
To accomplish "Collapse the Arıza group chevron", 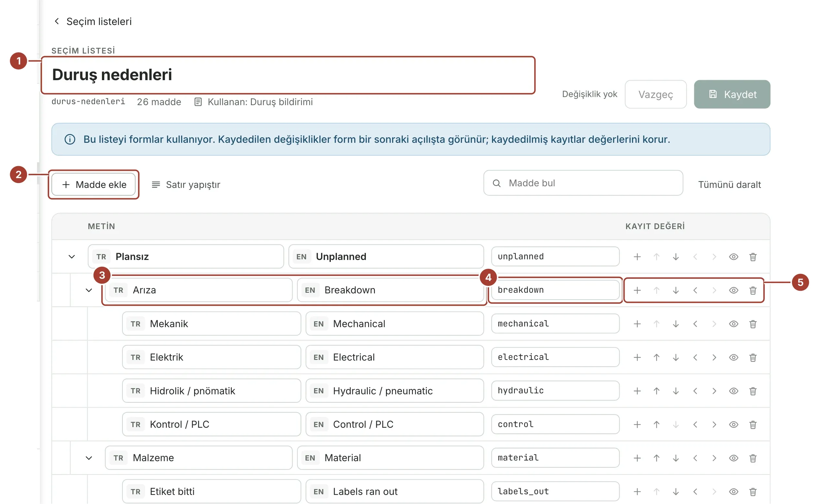I will [89, 290].
